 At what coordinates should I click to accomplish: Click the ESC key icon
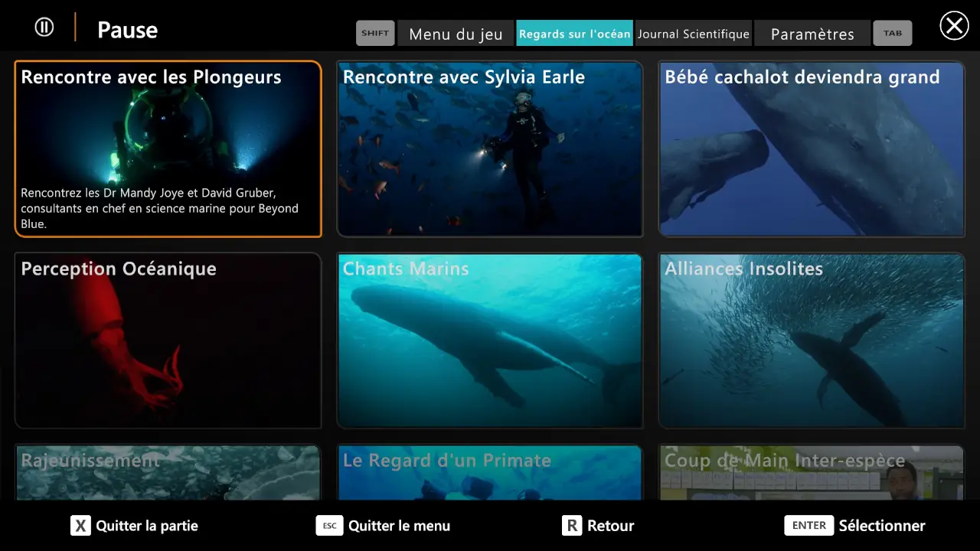(329, 525)
